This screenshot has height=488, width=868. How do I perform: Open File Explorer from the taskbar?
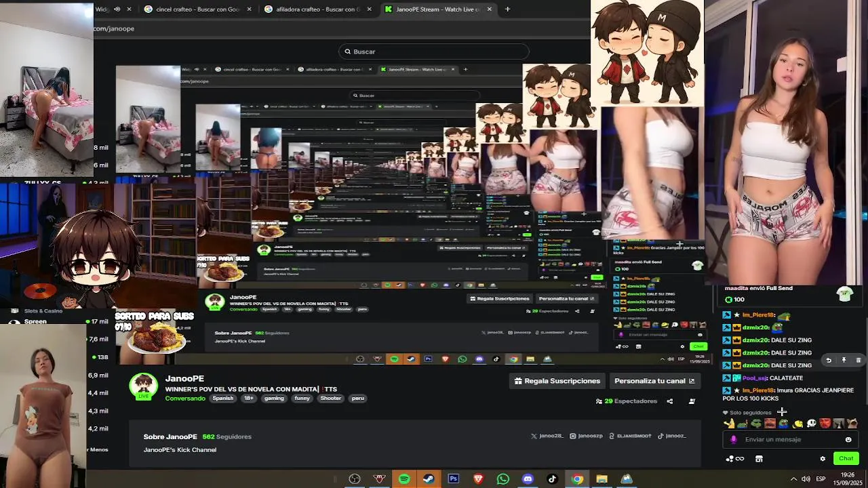(x=601, y=479)
